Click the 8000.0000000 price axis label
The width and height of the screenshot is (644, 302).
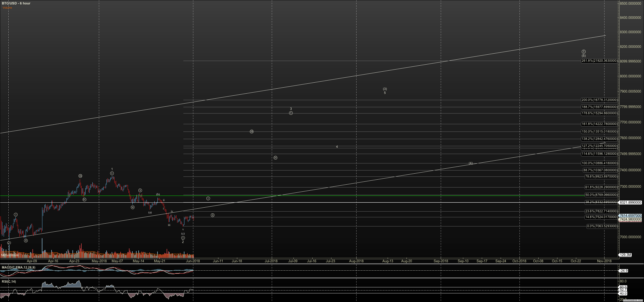[630, 76]
